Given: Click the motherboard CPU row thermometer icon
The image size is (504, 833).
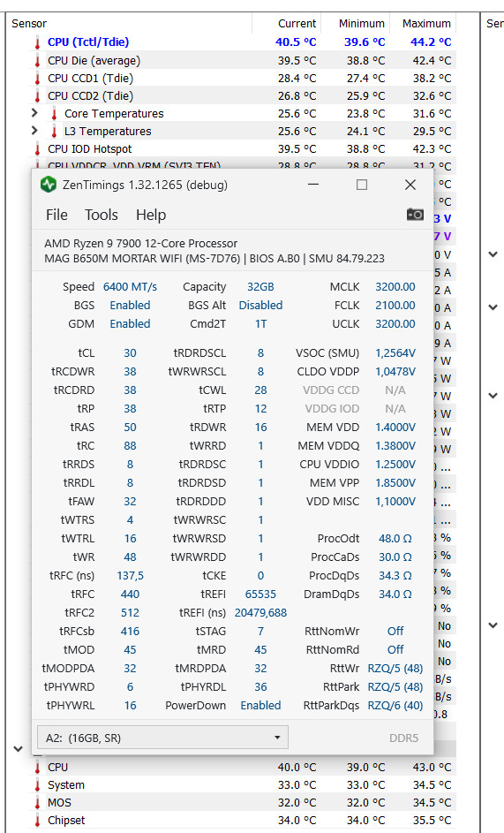Looking at the screenshot, I should click(37, 768).
